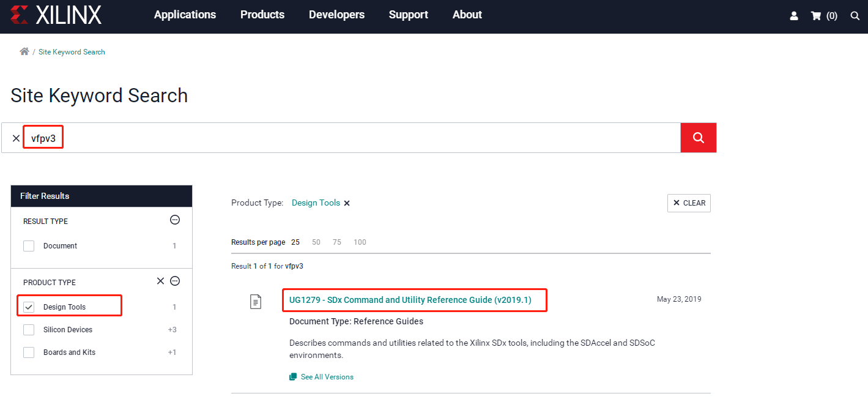Open the Support menu
868x410 pixels.
coord(409,15)
